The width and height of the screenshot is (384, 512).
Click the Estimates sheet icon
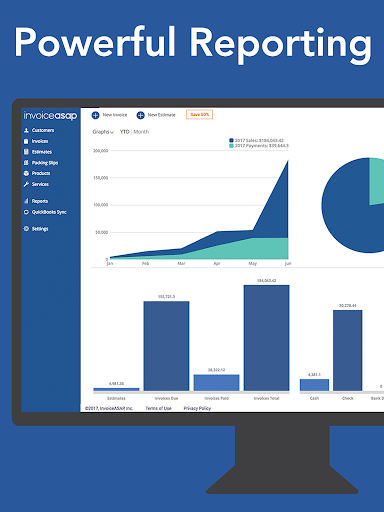[26, 152]
